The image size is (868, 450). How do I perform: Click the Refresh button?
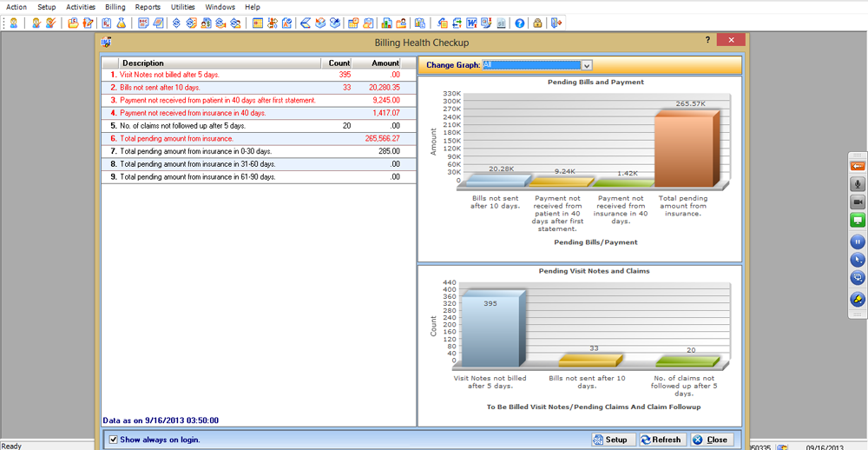click(662, 440)
